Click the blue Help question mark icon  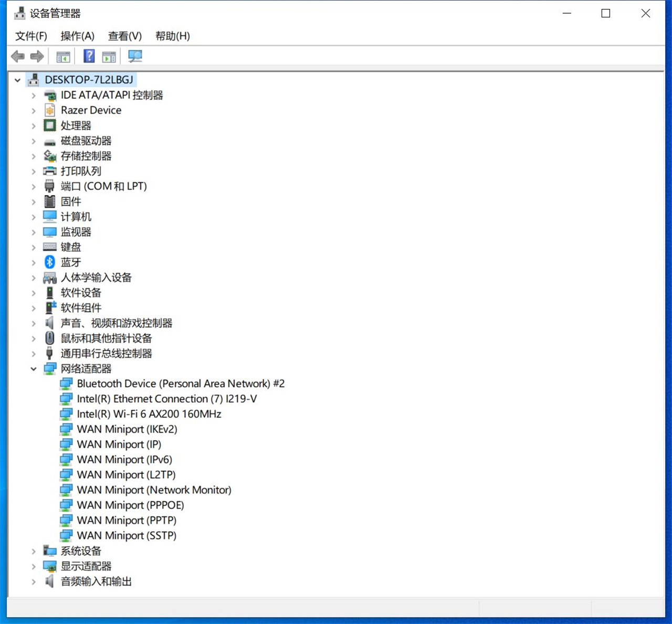point(89,56)
